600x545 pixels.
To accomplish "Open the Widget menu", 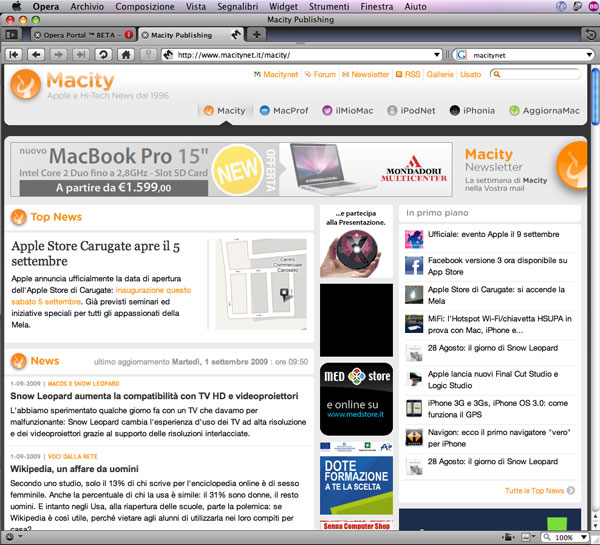I will pos(283,7).
